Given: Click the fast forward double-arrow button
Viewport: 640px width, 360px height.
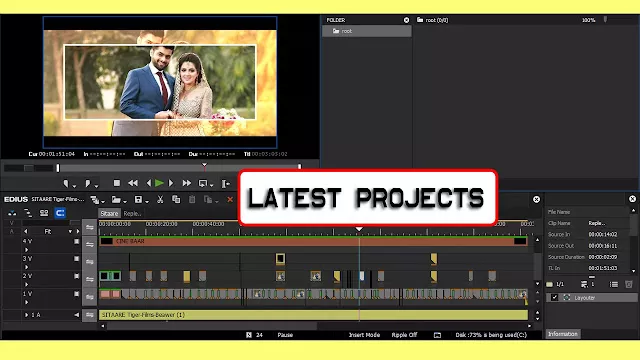Looking at the screenshot, I should click(x=187, y=183).
